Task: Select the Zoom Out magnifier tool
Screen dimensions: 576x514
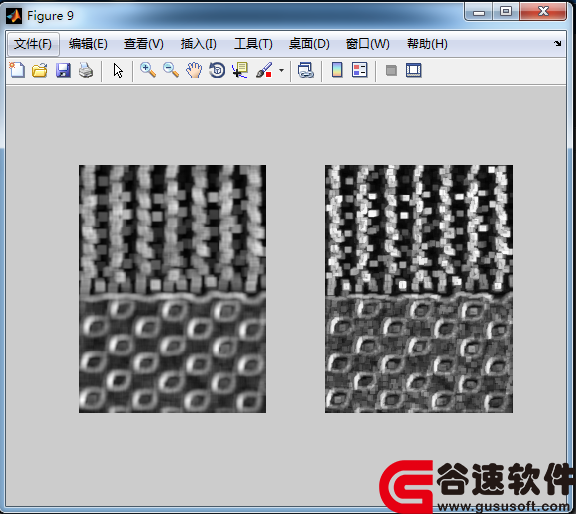Action: (x=171, y=70)
